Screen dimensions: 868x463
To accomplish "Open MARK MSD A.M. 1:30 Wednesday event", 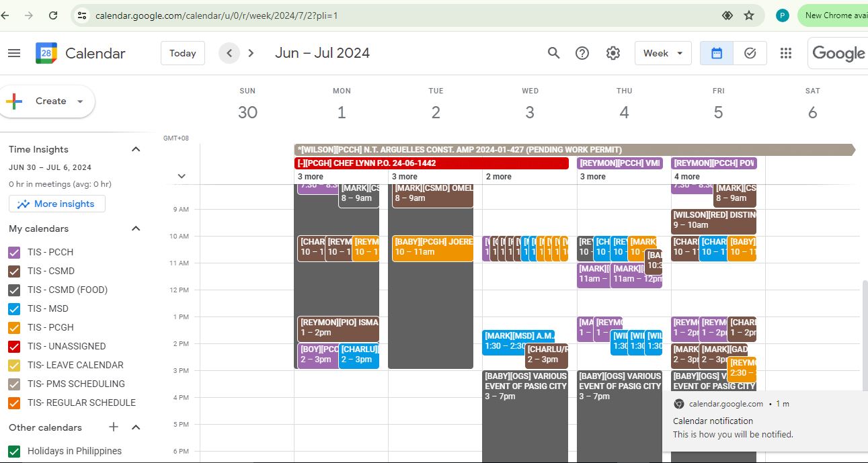I will pos(518,343).
